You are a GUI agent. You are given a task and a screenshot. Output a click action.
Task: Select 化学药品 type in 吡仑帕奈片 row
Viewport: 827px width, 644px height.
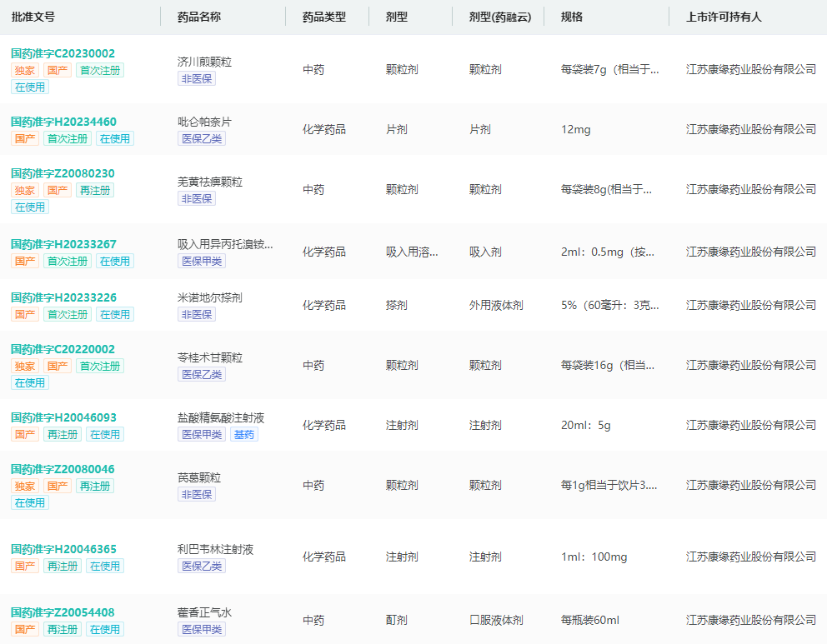click(x=323, y=130)
